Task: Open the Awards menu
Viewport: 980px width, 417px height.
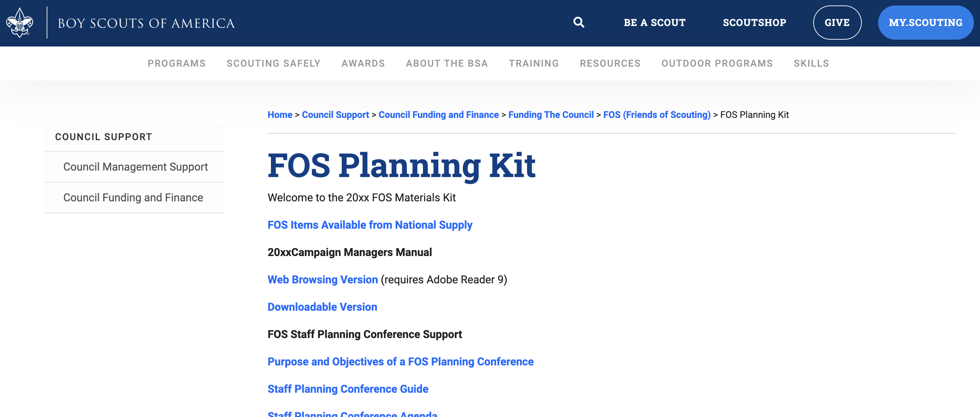Action: [x=363, y=64]
